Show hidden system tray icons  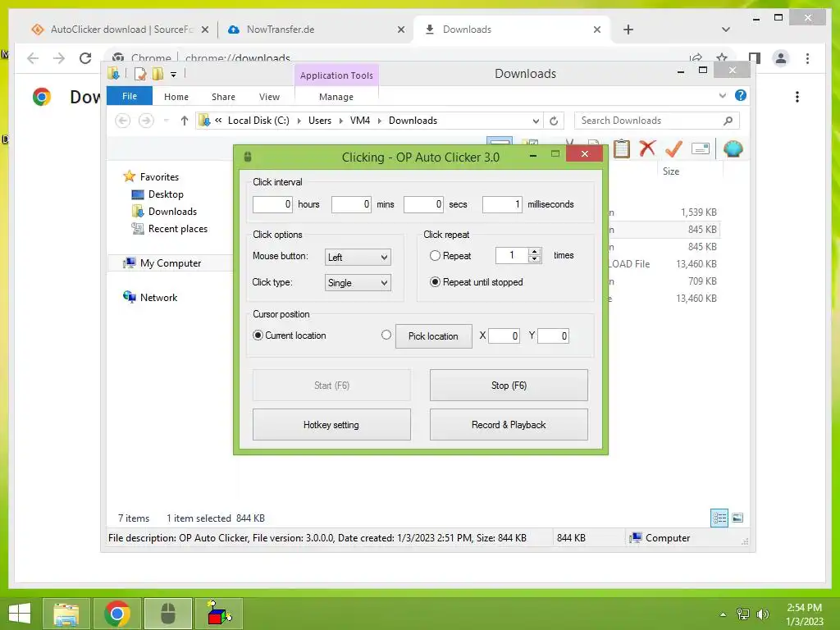click(x=724, y=614)
